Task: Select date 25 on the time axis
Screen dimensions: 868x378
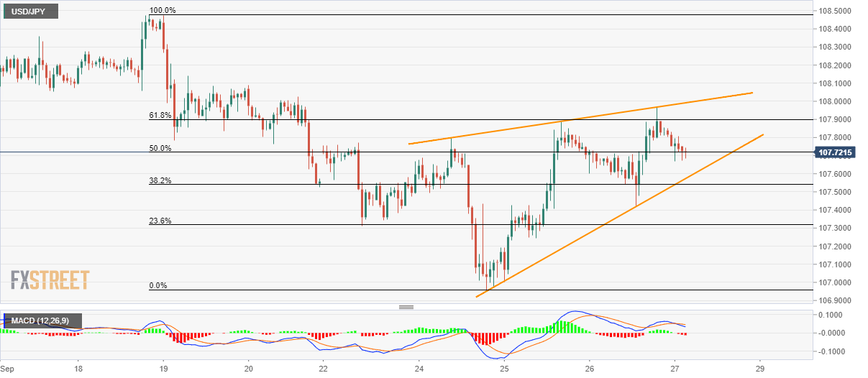Action: [x=505, y=368]
